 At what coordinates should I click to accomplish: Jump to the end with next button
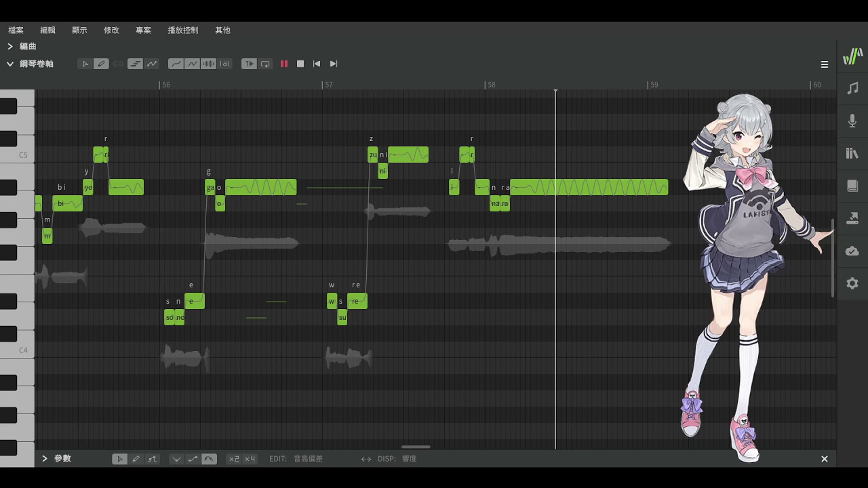point(333,64)
